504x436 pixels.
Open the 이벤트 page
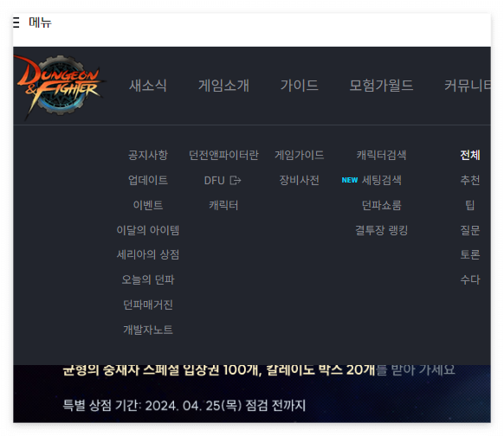tap(148, 205)
